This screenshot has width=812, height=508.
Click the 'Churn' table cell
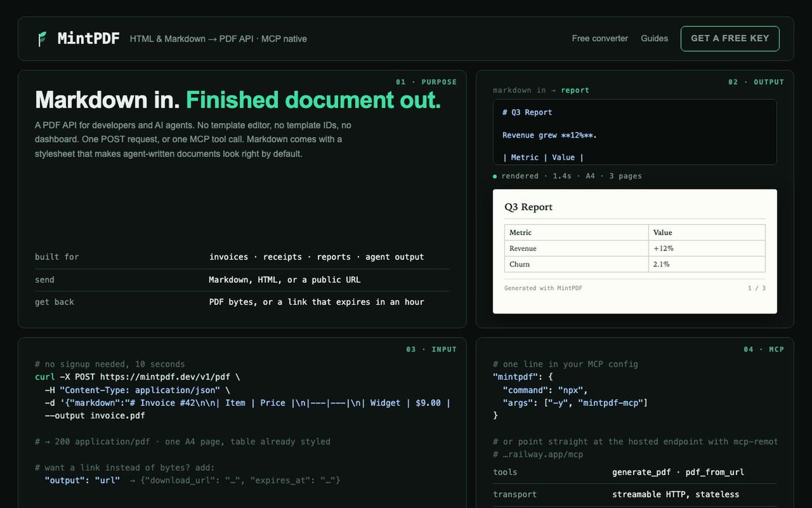pos(577,264)
